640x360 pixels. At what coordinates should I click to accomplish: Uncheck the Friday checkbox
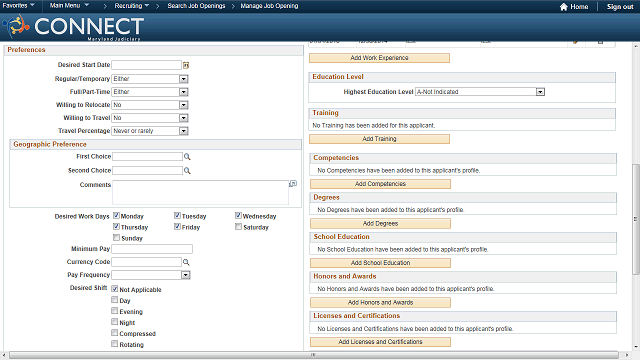177,227
